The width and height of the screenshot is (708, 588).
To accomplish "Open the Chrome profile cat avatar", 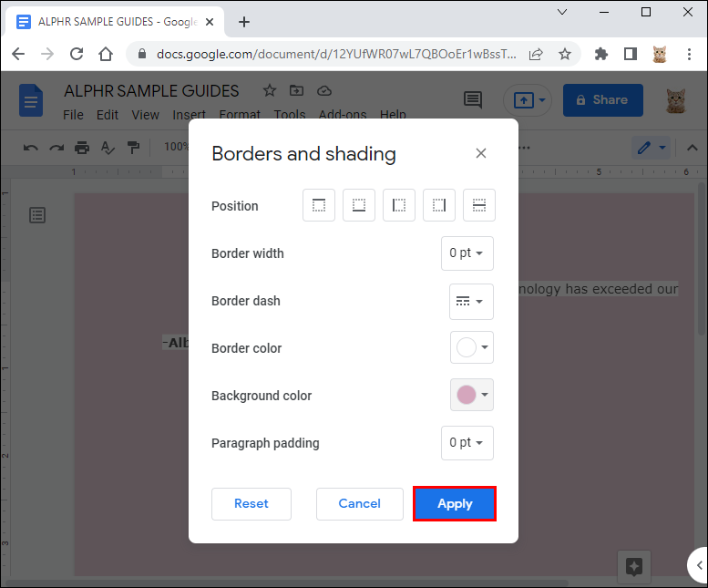I will pyautogui.click(x=660, y=55).
